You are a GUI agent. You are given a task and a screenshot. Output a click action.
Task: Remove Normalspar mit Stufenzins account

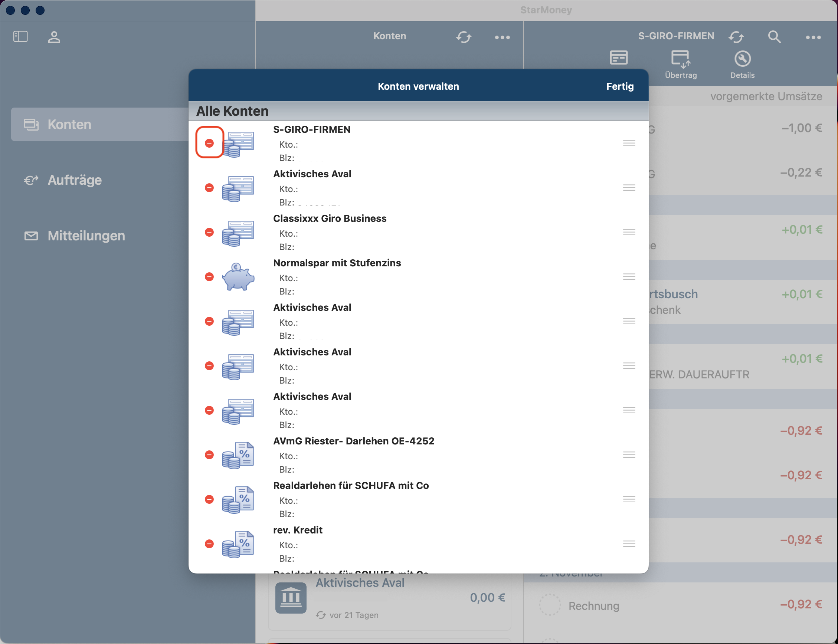tap(209, 277)
